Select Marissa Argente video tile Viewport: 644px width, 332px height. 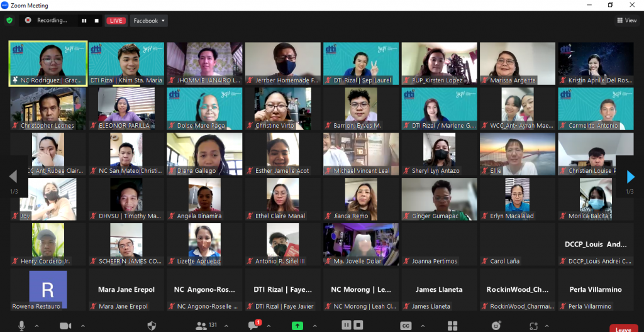518,64
